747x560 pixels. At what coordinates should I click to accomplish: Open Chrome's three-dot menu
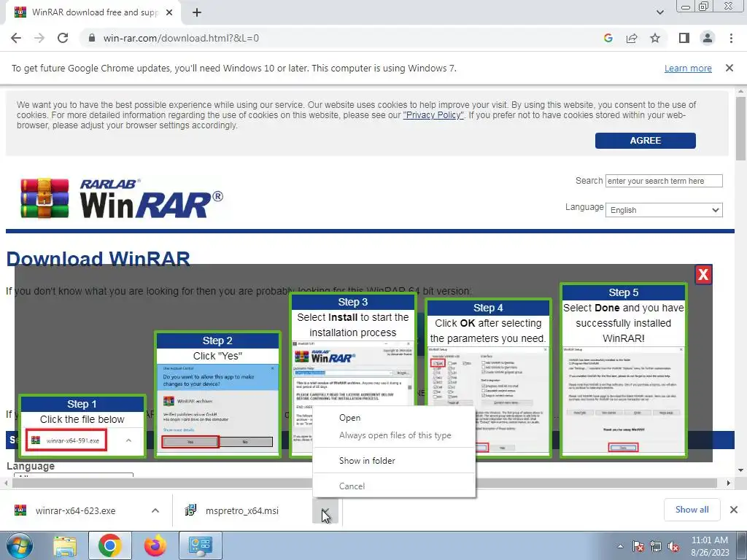(x=731, y=38)
